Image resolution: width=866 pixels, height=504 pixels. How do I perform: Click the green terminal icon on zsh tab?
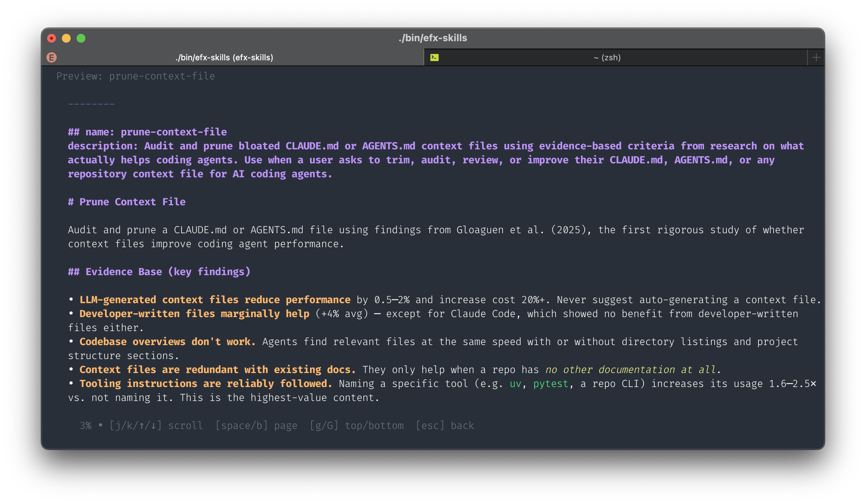434,57
